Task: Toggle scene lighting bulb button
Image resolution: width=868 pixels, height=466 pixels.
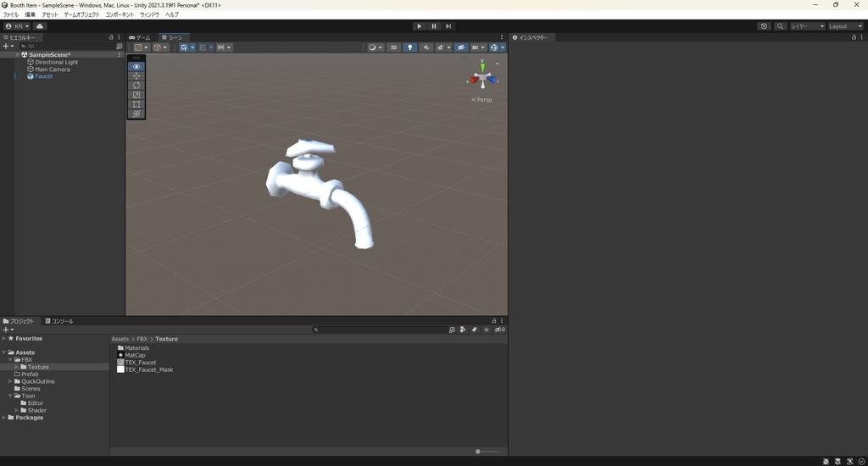Action: coord(409,47)
